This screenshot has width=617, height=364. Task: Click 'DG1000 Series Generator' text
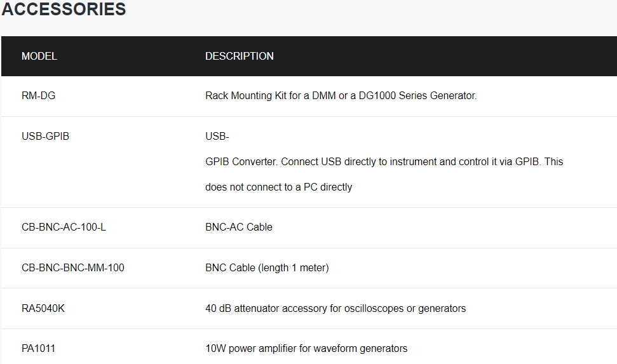coord(417,96)
